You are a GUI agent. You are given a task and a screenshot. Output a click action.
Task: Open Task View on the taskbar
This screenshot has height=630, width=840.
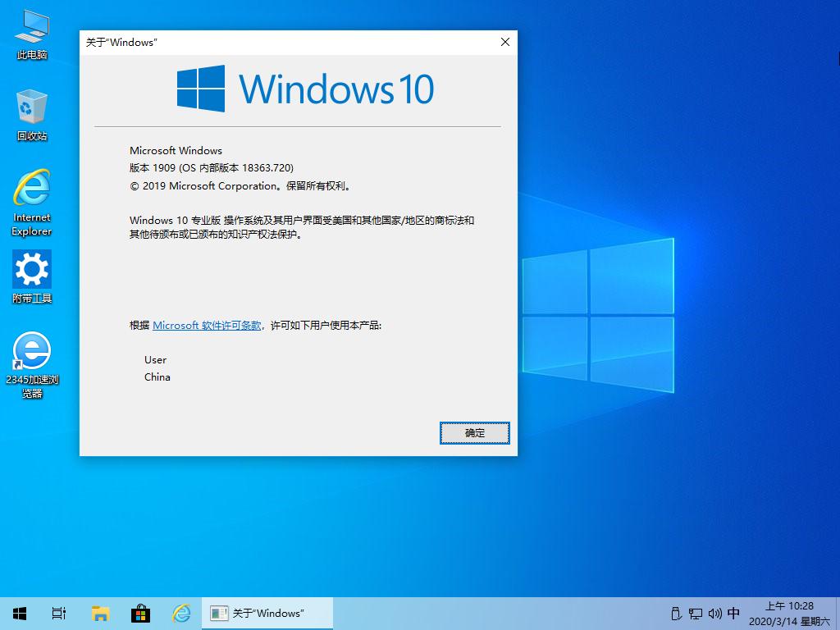[59, 614]
